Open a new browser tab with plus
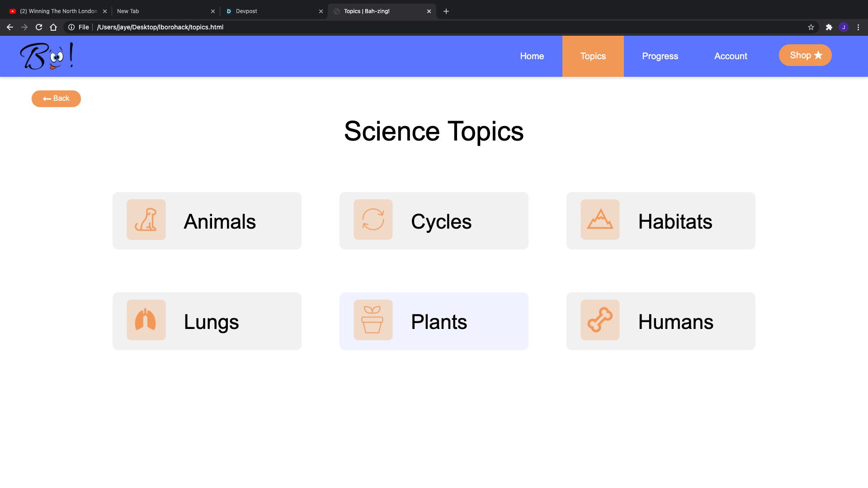868x488 pixels. click(x=446, y=11)
